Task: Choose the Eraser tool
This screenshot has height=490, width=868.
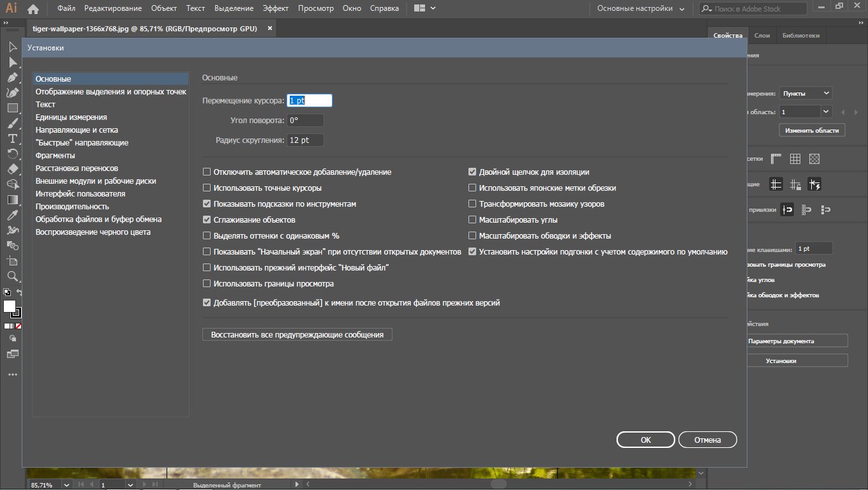Action: point(12,169)
